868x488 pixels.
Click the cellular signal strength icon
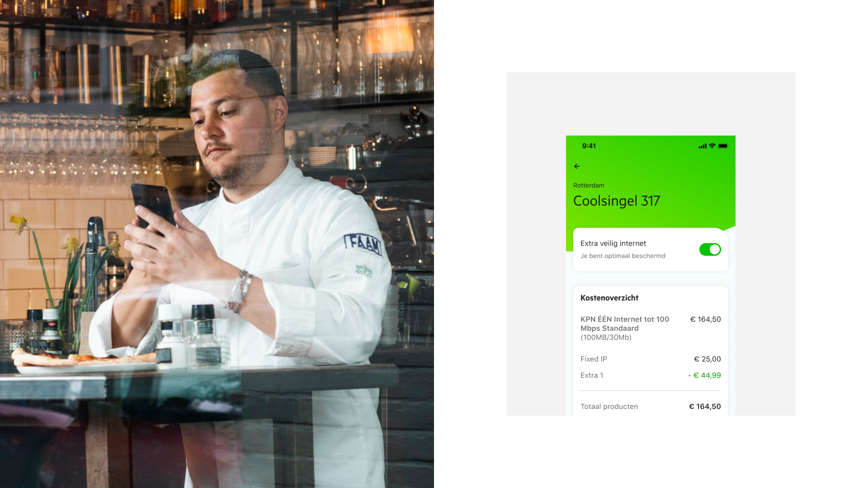click(x=703, y=146)
